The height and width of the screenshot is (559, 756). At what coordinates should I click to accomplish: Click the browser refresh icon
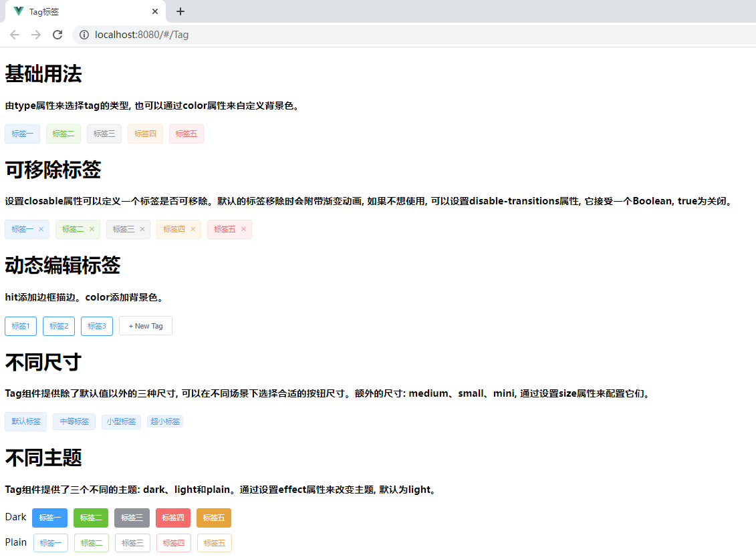click(57, 34)
